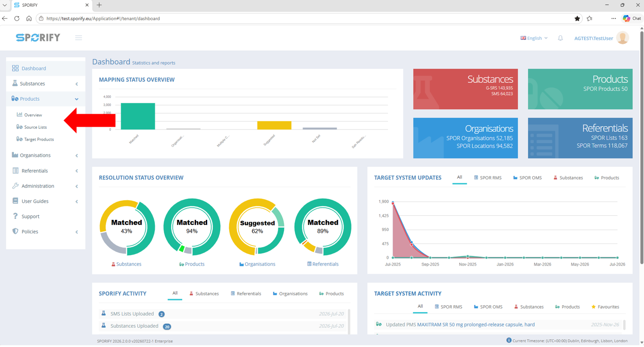Open the browser favorites list icon
The height and width of the screenshot is (347, 644).
click(590, 18)
